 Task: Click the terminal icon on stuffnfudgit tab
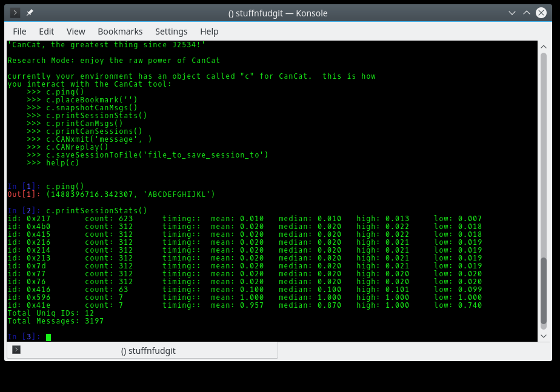[x=16, y=350]
